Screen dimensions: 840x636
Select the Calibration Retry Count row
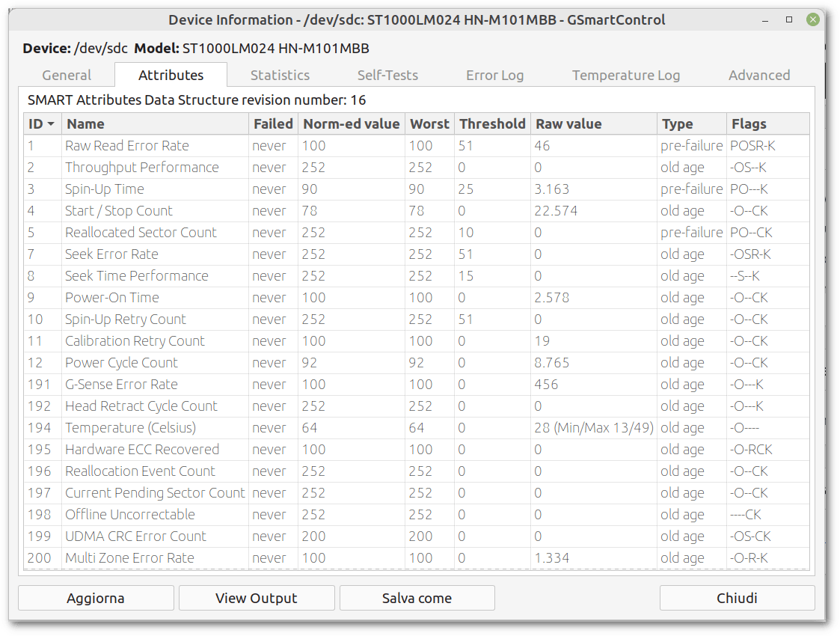[416, 340]
